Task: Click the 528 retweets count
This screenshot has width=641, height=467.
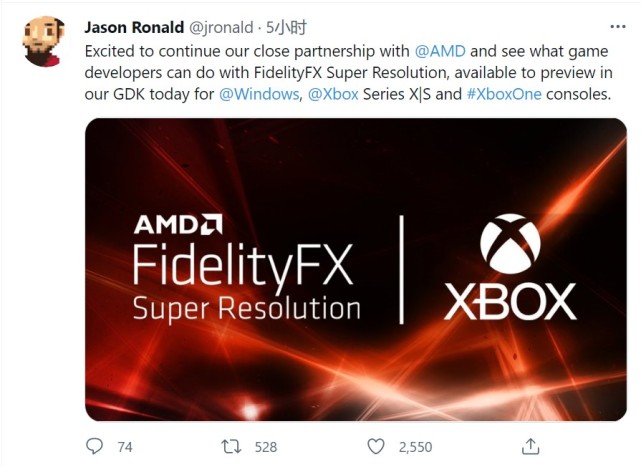Action: [x=266, y=447]
